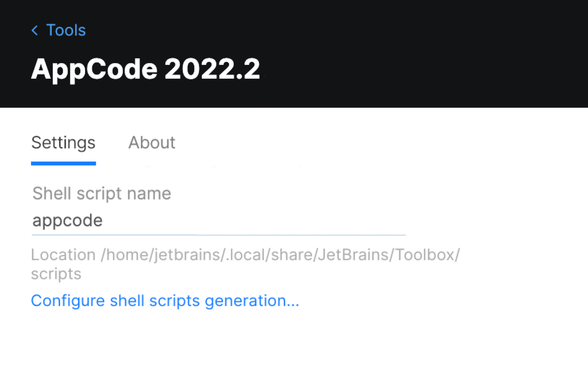Click the scripts Location path text
Viewport: 588px width, 371px height.
click(245, 264)
